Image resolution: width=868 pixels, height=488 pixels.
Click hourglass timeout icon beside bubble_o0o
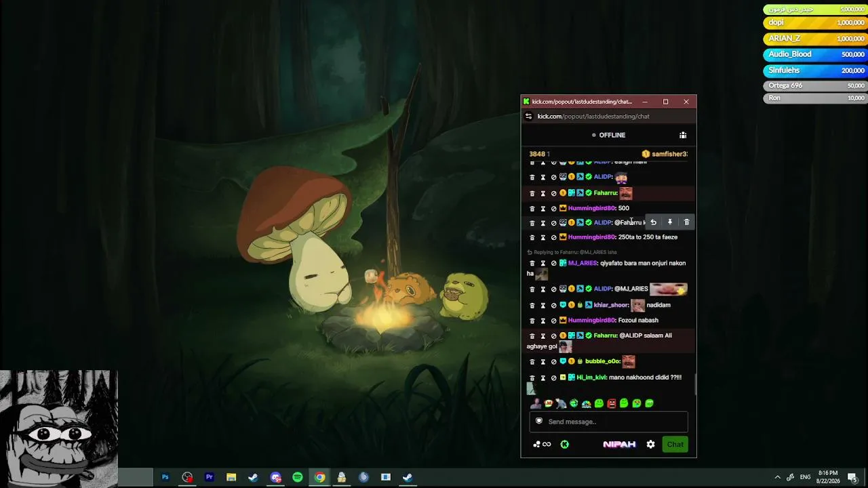[543, 362]
